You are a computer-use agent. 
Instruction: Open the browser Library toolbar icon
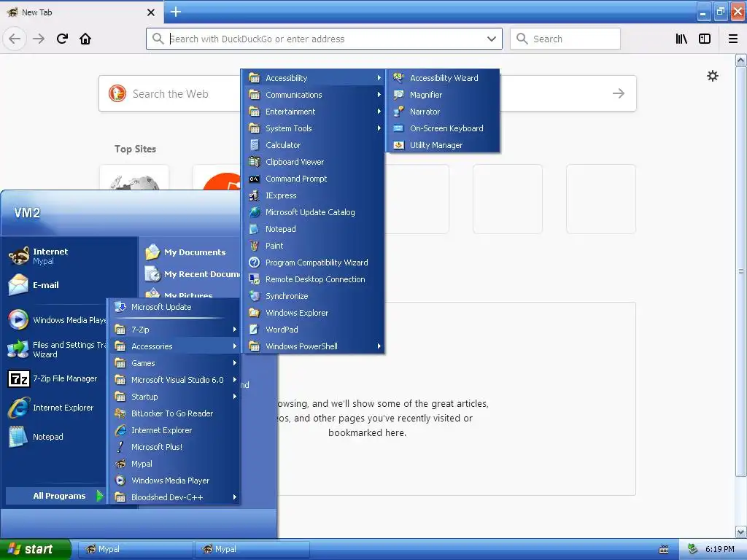point(682,39)
